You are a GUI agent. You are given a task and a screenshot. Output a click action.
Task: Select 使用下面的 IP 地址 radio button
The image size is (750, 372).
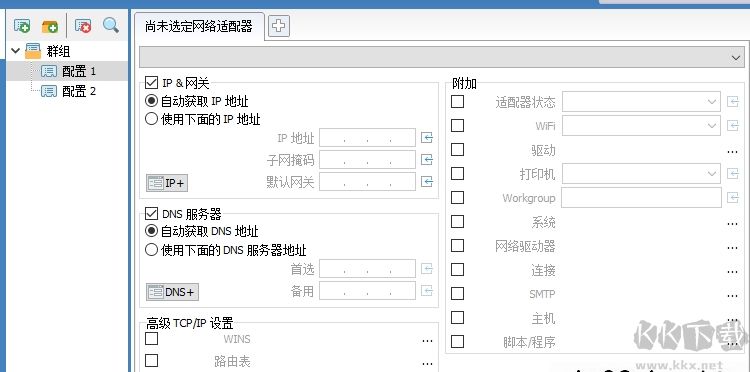[x=151, y=119]
